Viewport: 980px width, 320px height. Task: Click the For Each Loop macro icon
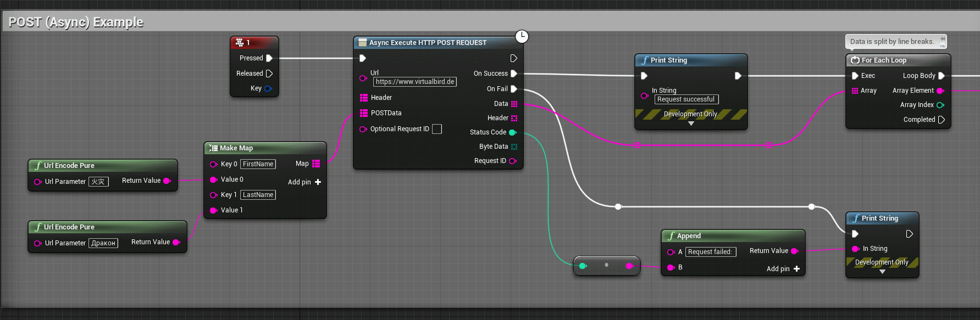855,60
